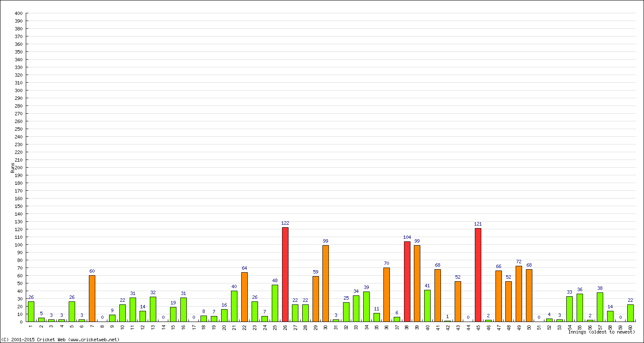Image resolution: width=644 pixels, height=343 pixels.
Task: Click the green bar for innings 21
Action: [234, 306]
